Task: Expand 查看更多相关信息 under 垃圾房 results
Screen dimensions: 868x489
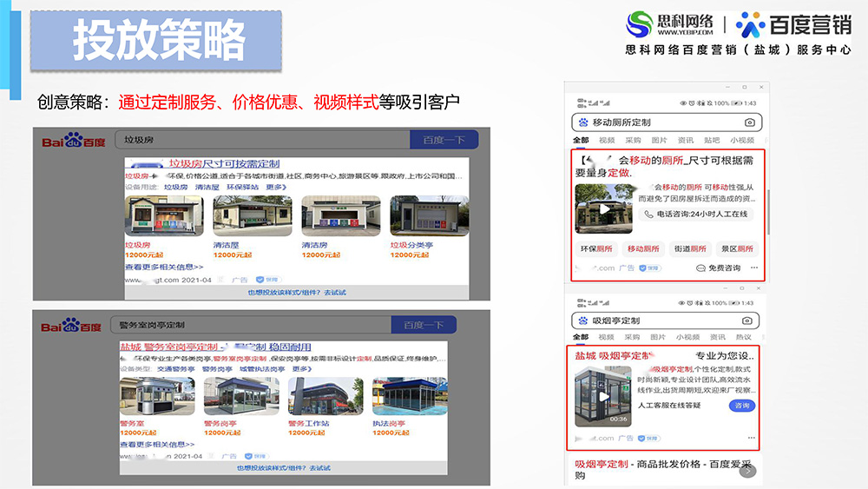Action: pyautogui.click(x=164, y=268)
